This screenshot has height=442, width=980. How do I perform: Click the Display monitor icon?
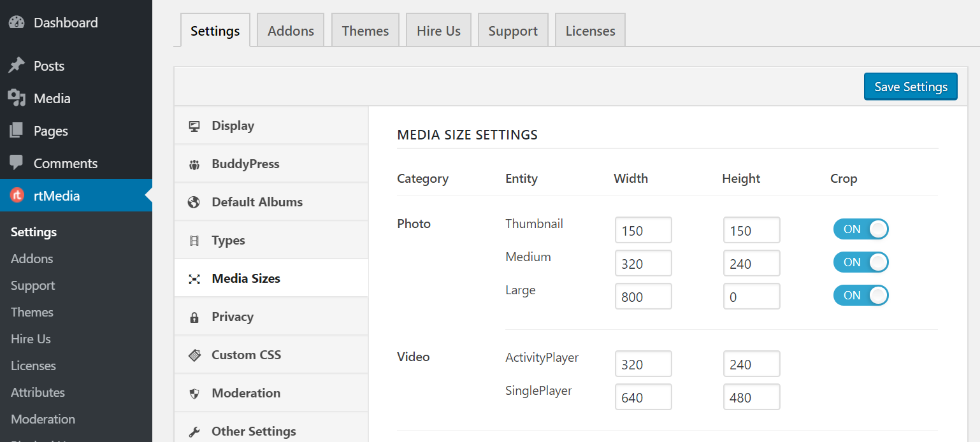pyautogui.click(x=194, y=125)
